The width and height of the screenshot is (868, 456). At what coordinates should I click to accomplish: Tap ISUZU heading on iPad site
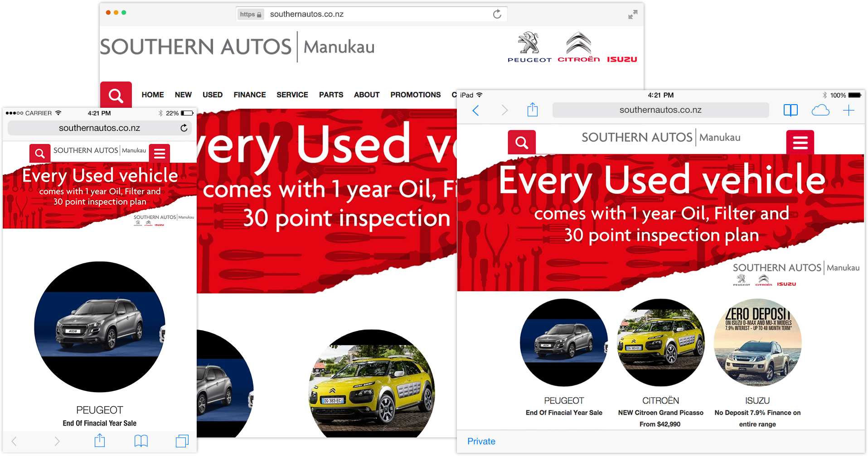(x=757, y=401)
